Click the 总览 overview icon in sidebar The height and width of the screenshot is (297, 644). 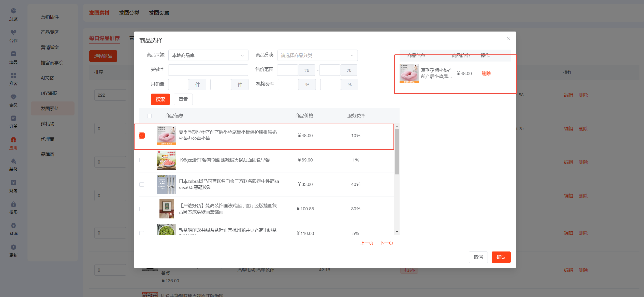(13, 11)
